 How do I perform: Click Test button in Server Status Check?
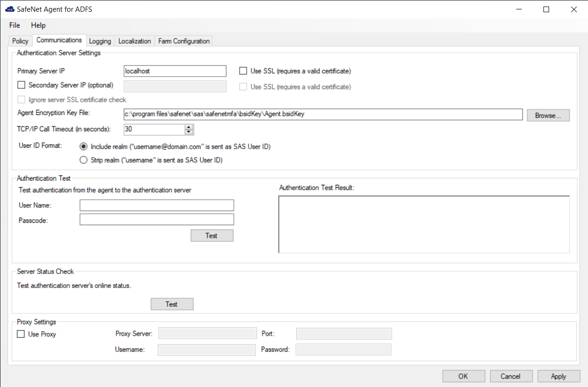pos(172,304)
